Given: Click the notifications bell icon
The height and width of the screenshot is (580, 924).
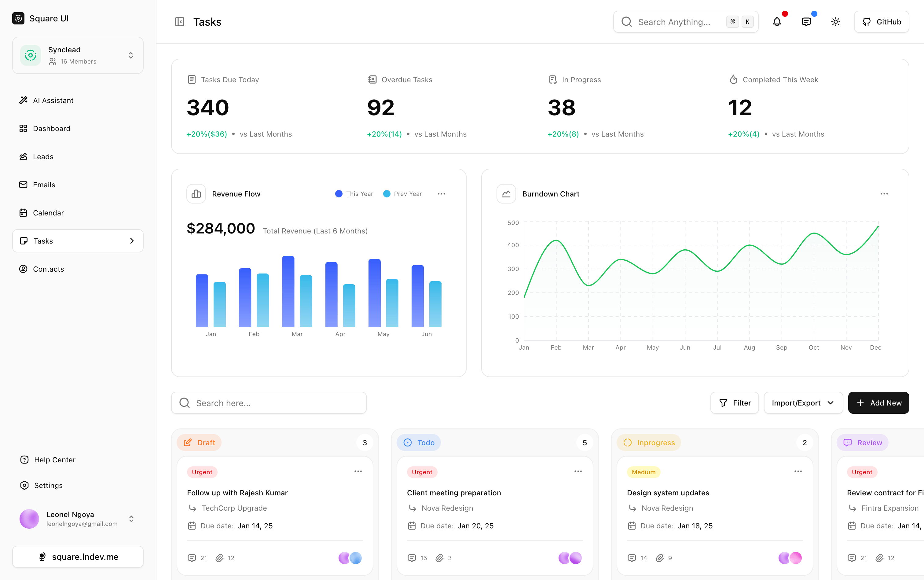Looking at the screenshot, I should 777,22.
